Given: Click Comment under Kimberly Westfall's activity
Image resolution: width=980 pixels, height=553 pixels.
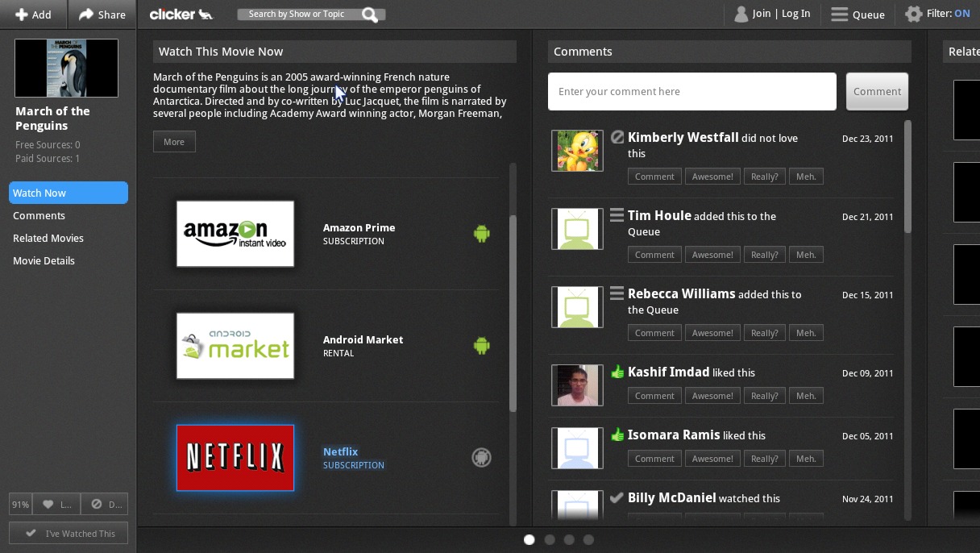Looking at the screenshot, I should pos(654,177).
